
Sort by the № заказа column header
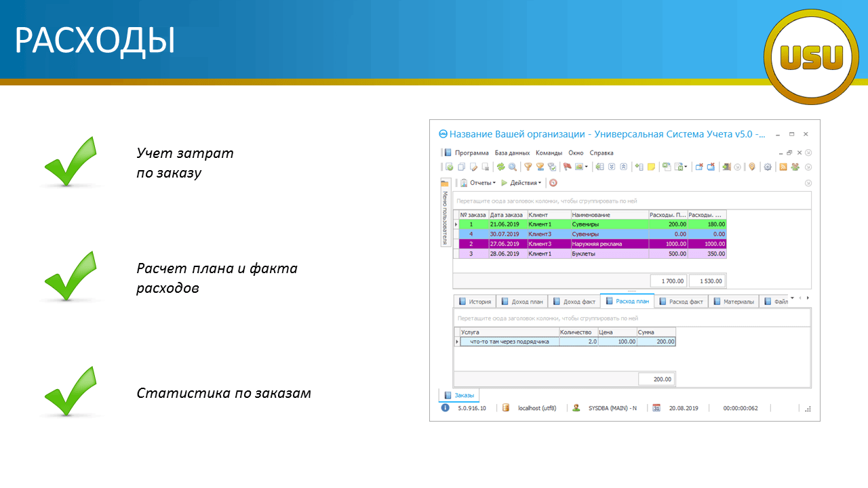tap(473, 215)
